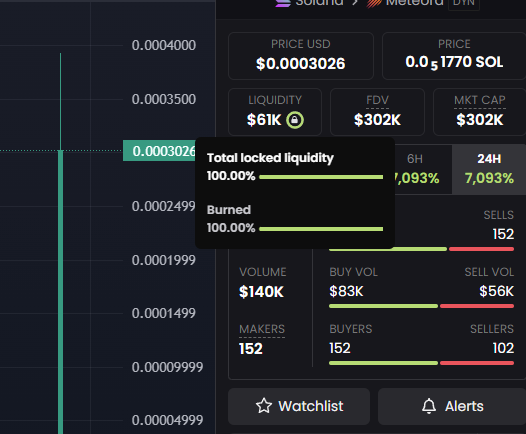Click the liquidity lock icon
Image resolution: width=526 pixels, height=434 pixels.
pos(295,120)
